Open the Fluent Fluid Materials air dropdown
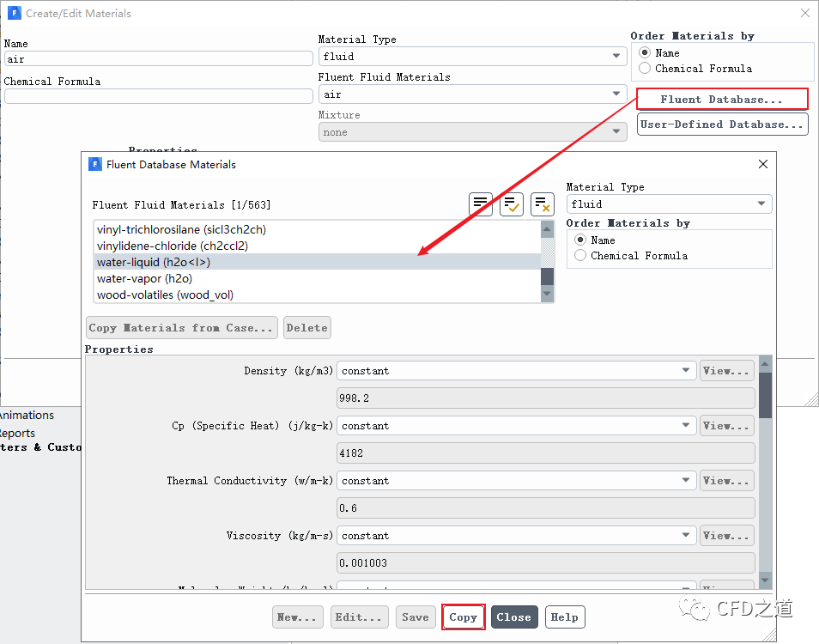Screen dimensions: 819x644 point(472,94)
